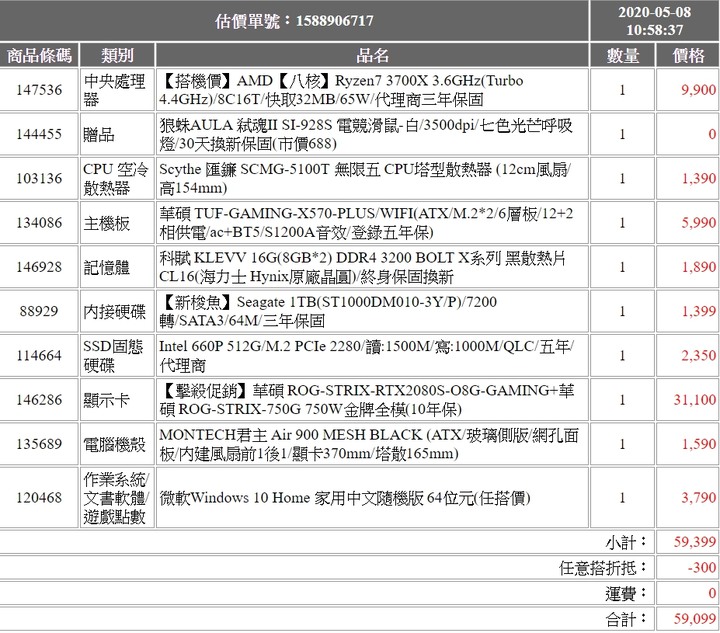Viewport: 720px width, 633px height.
Task: Click the 品名 column header
Action: click(372, 56)
